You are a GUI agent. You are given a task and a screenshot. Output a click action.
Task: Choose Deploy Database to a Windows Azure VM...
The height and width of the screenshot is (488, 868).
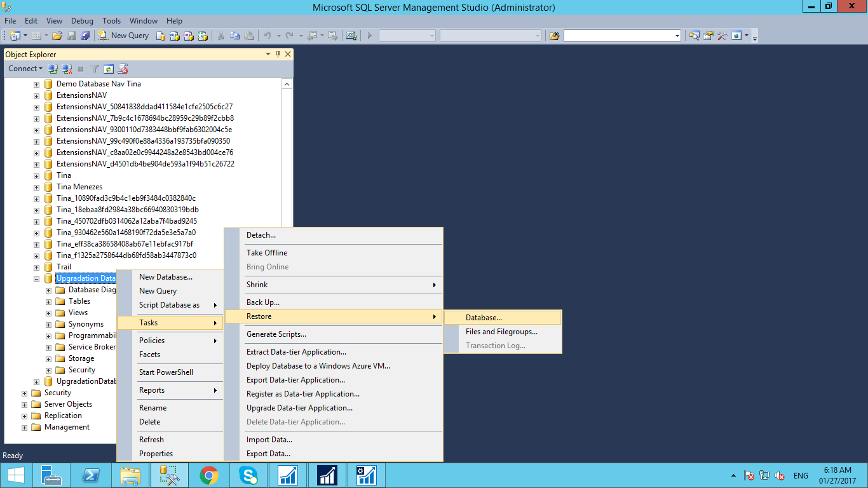click(334, 366)
